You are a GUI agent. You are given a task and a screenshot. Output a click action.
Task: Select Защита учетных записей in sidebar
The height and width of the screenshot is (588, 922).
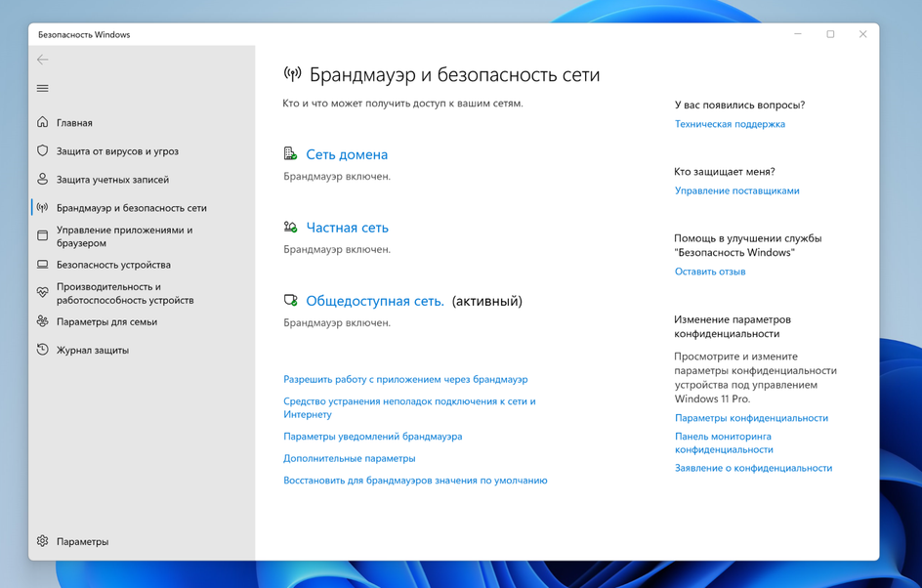112,180
